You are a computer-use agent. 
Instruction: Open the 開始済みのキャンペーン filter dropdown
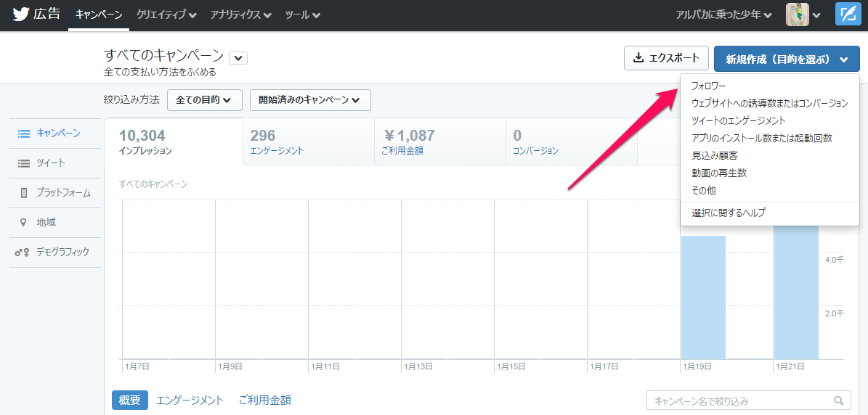click(309, 100)
